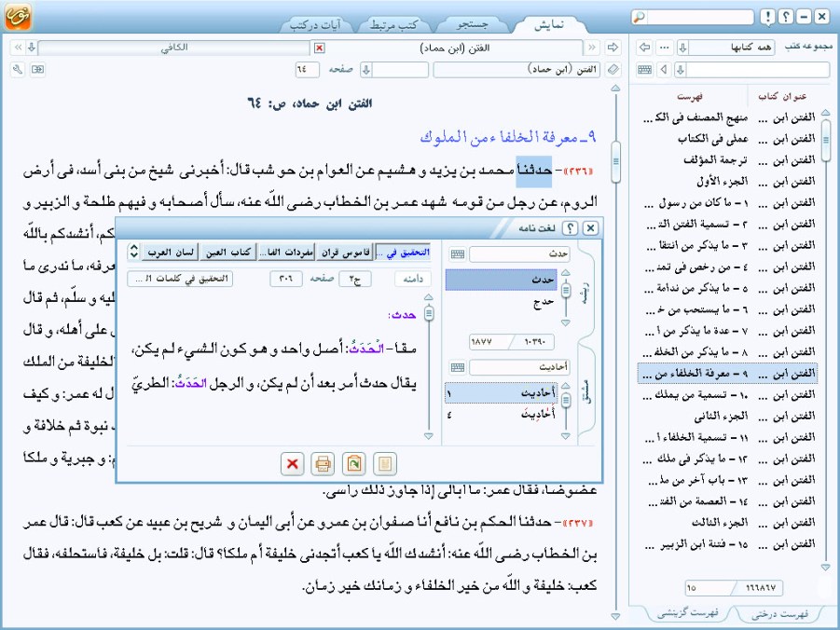Select كتاب العين dictionary tab
The image size is (840, 630).
pyautogui.click(x=228, y=252)
